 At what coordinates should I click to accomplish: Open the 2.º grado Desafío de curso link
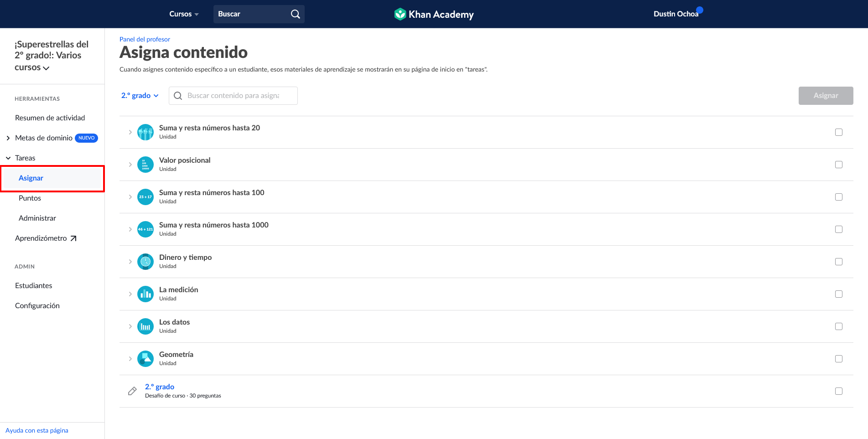click(160, 387)
